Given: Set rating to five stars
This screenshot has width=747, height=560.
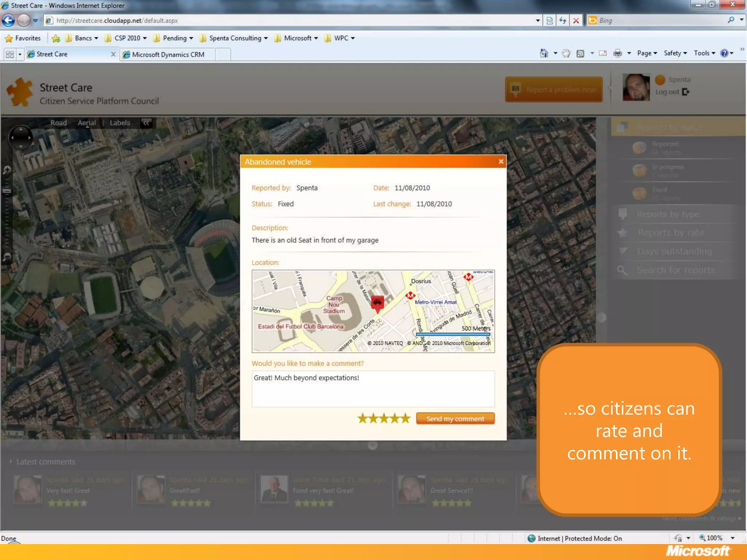Looking at the screenshot, I should click(x=406, y=418).
